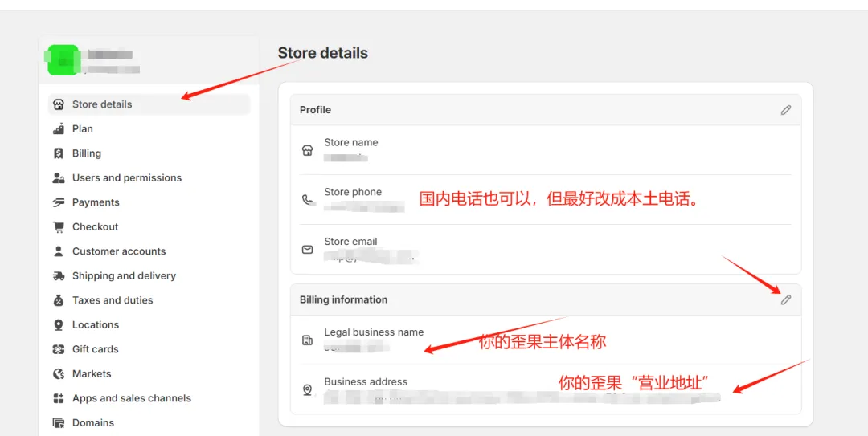Open Store details in settings sidebar
The height and width of the screenshot is (436, 868).
pos(102,104)
